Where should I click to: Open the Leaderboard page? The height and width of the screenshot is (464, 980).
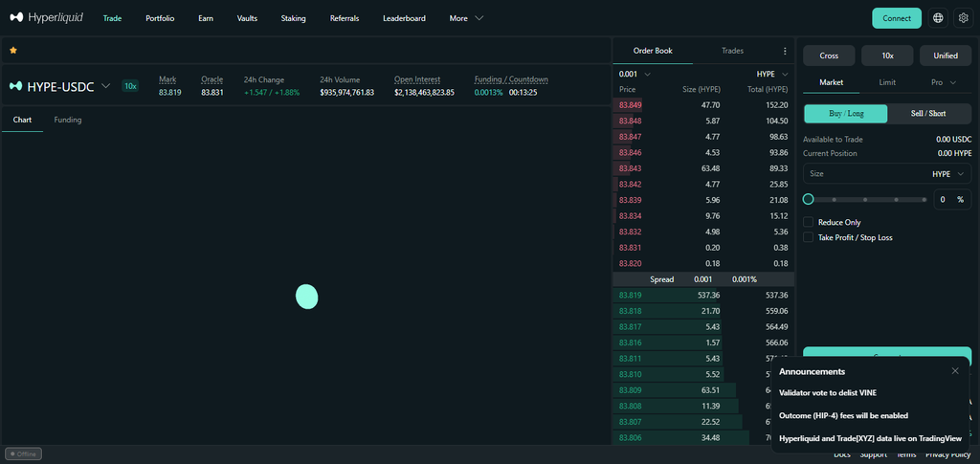405,19
